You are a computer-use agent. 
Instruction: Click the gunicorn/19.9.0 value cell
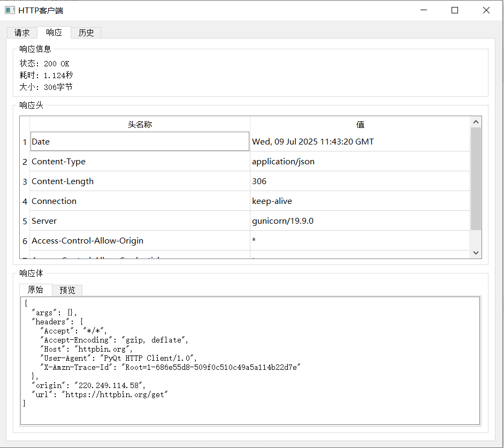point(360,221)
